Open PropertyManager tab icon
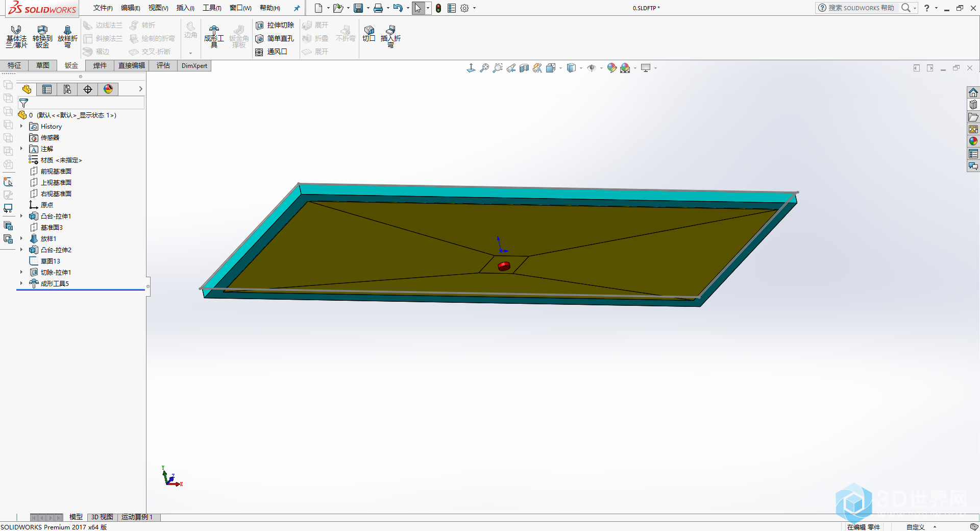Viewport: 980px width, 531px height. tap(47, 89)
